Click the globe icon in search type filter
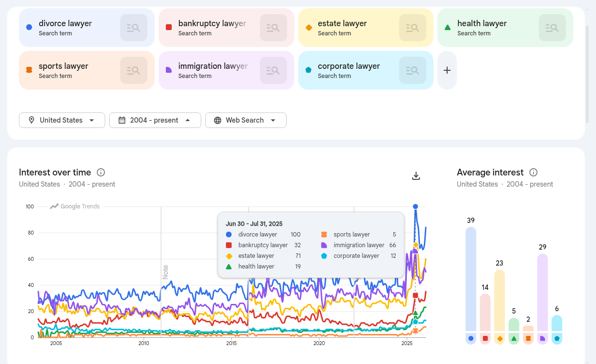 (x=218, y=120)
